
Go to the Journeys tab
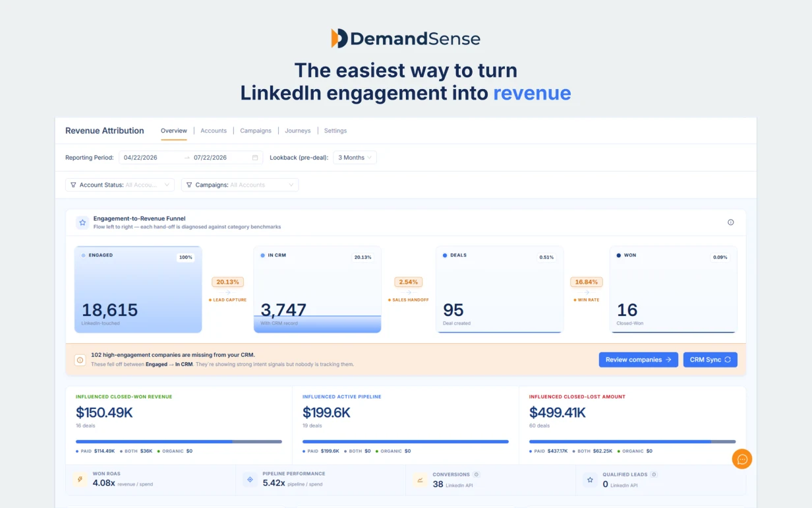pos(298,131)
